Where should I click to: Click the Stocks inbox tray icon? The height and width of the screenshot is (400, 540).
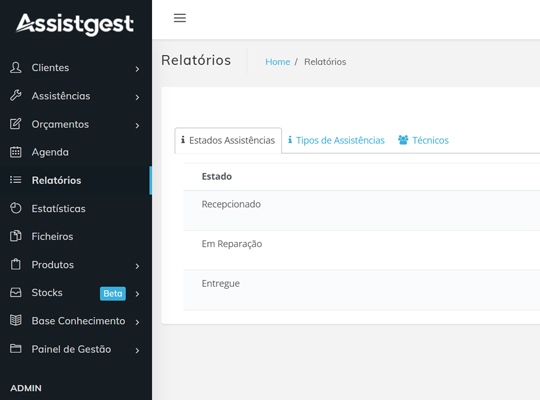pos(15,293)
